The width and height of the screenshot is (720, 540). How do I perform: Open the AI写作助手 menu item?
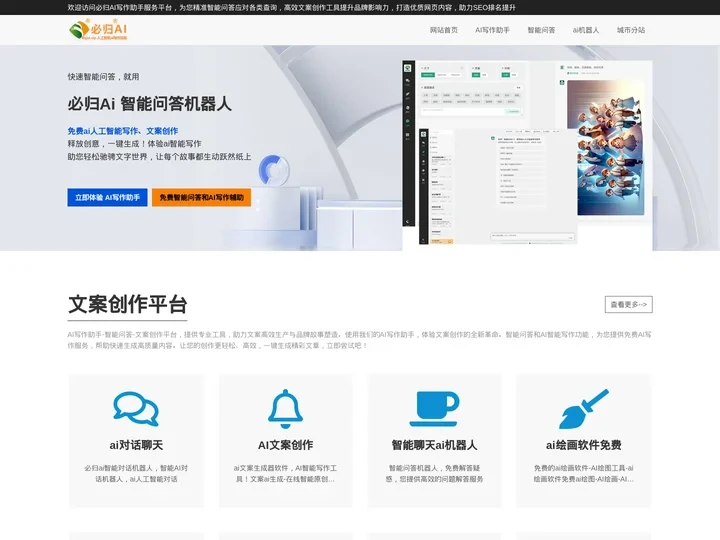coord(492,30)
